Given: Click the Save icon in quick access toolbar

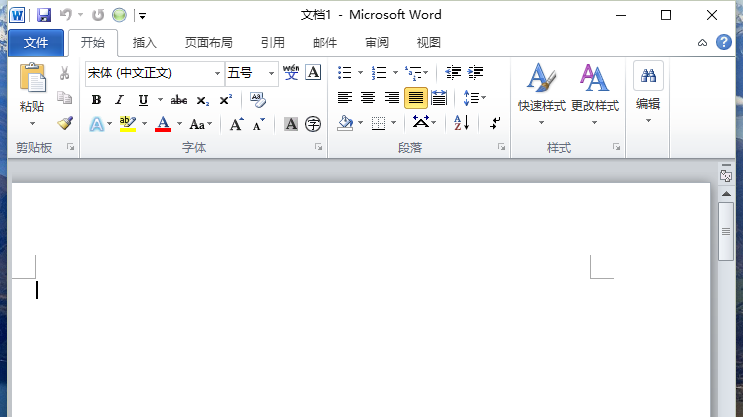Looking at the screenshot, I should point(44,15).
